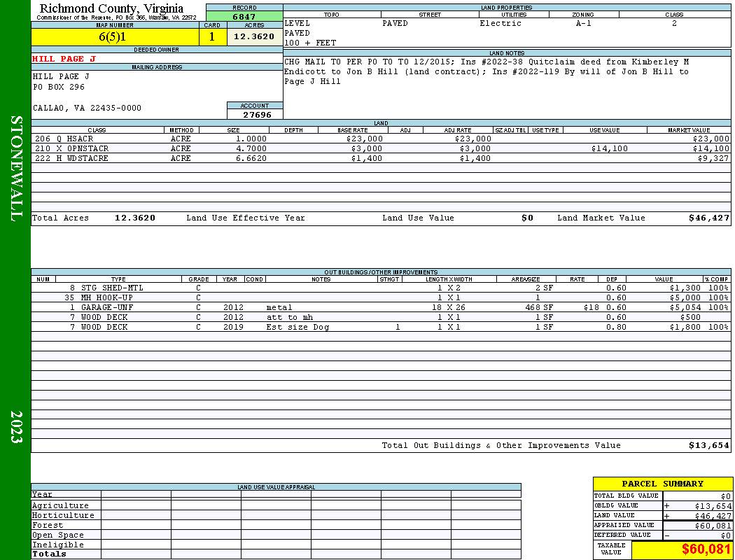Select the MH HOOK-UP outbuilding row
This screenshot has height=560, width=735.
[x=381, y=298]
